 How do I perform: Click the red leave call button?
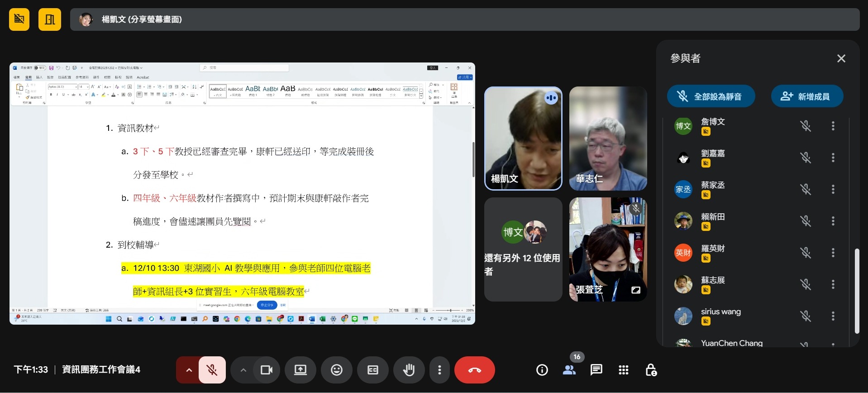click(474, 370)
